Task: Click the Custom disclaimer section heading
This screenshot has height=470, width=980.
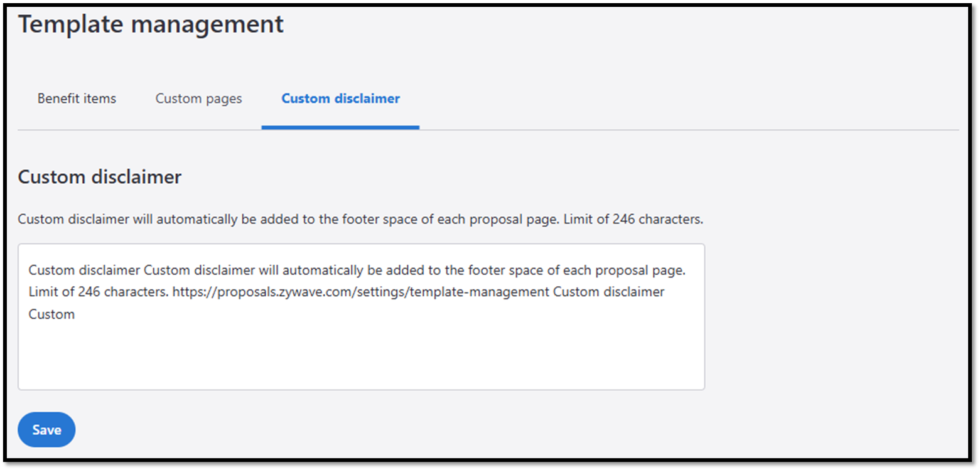Action: pyautogui.click(x=100, y=177)
